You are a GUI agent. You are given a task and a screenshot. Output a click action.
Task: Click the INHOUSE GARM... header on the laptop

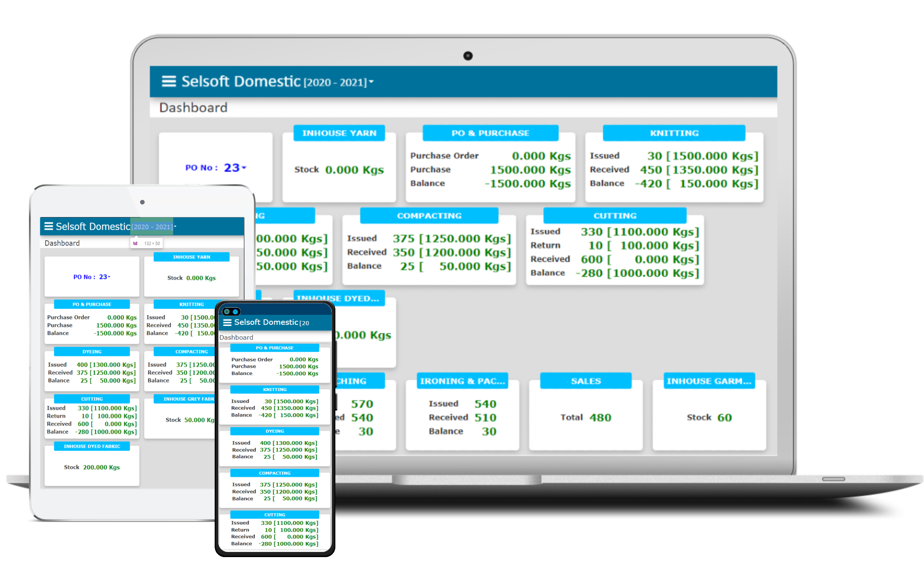point(709,381)
